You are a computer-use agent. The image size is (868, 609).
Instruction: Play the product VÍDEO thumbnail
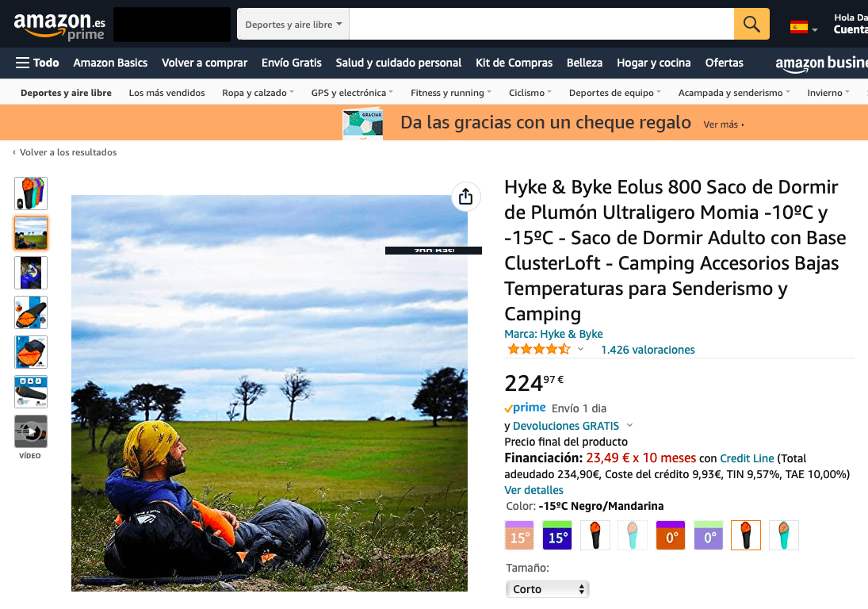(31, 431)
